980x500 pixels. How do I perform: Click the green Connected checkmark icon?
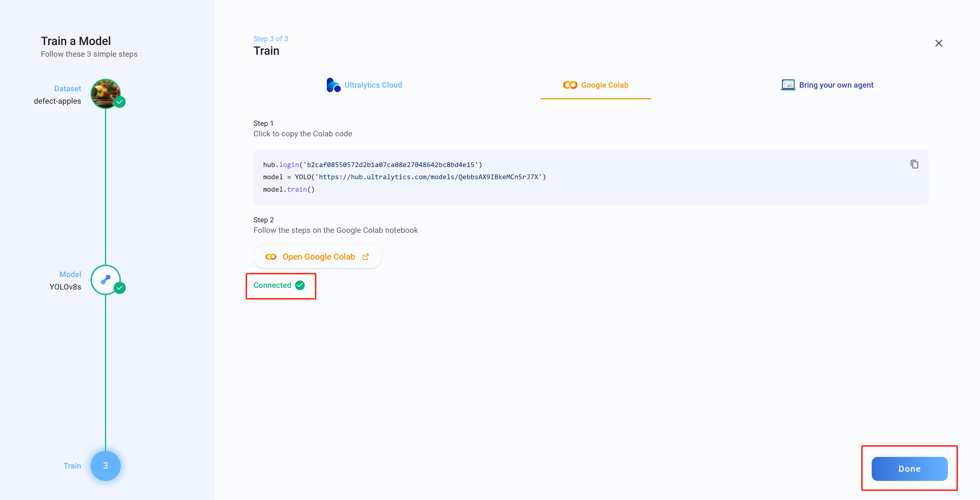pyautogui.click(x=300, y=285)
